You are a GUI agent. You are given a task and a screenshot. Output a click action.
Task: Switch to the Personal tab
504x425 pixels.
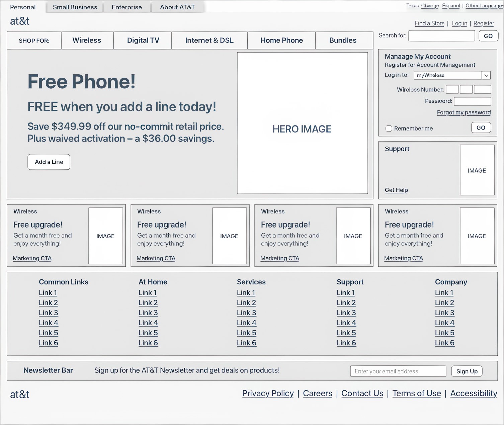[x=23, y=7]
